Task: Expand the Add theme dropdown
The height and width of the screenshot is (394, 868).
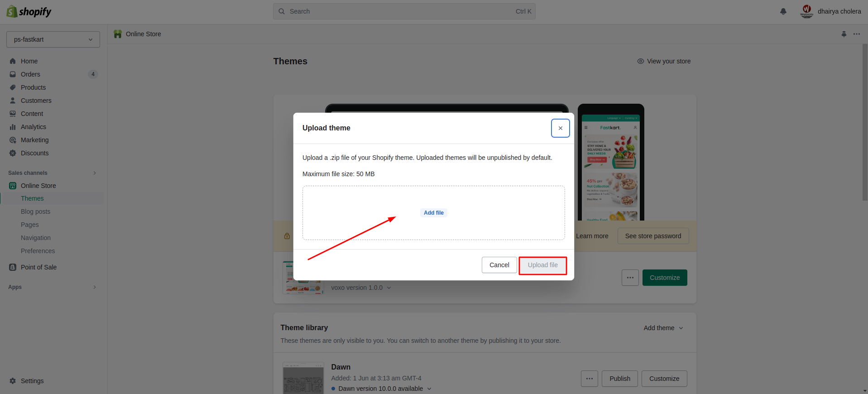Action: pyautogui.click(x=663, y=328)
